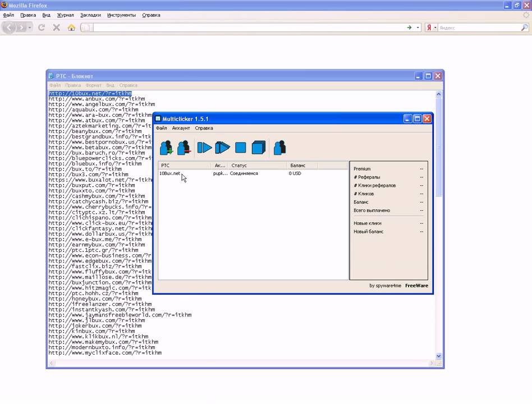Click http://www.jaymansfreebieworld.com/?r=itkhm line in Notepad
Screen dimensions: 532x404
[120, 315]
